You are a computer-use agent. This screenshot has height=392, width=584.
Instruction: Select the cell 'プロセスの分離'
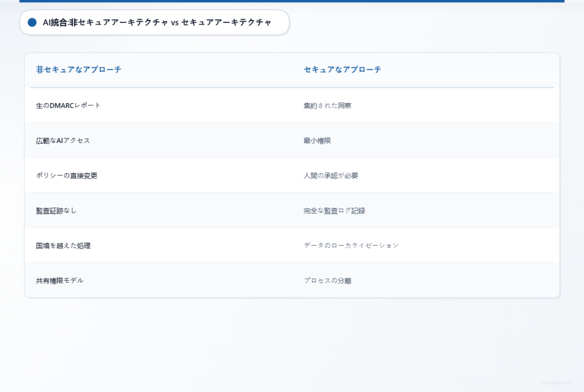(327, 280)
